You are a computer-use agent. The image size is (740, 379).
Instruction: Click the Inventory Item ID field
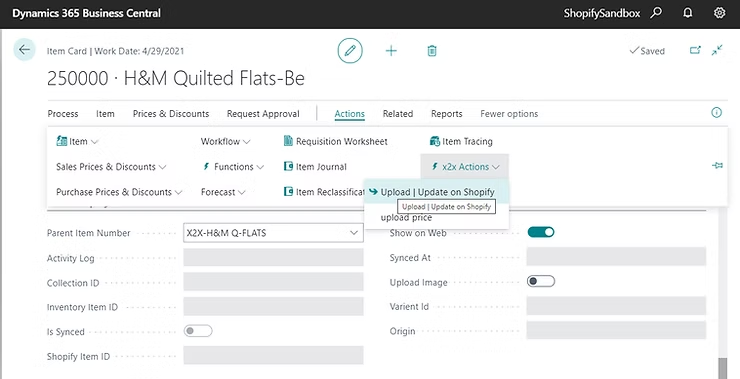[x=273, y=306]
